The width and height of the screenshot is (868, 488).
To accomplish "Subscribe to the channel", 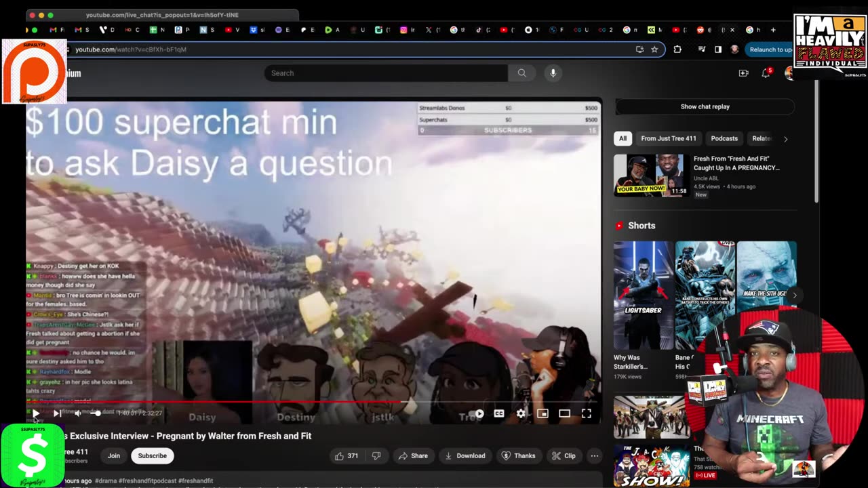I will [x=153, y=456].
